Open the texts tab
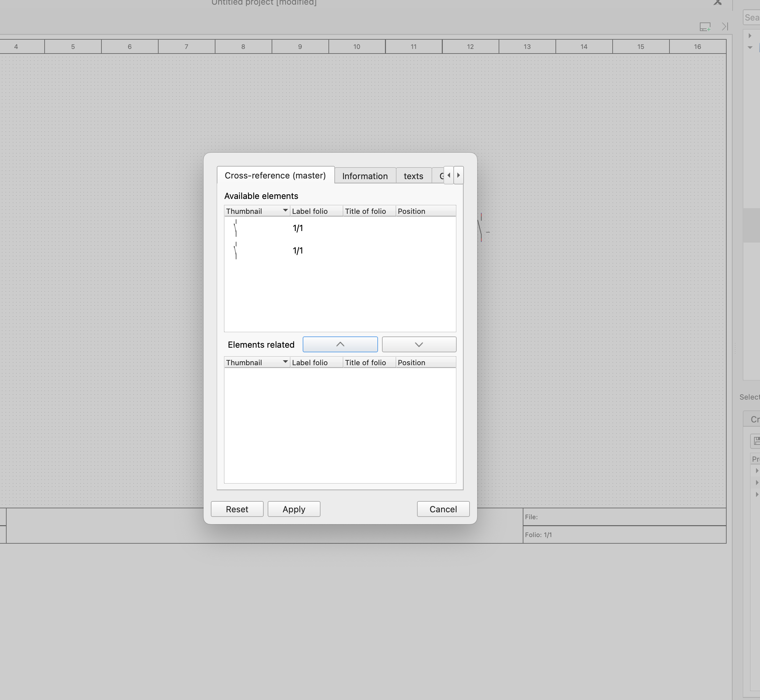 [413, 176]
